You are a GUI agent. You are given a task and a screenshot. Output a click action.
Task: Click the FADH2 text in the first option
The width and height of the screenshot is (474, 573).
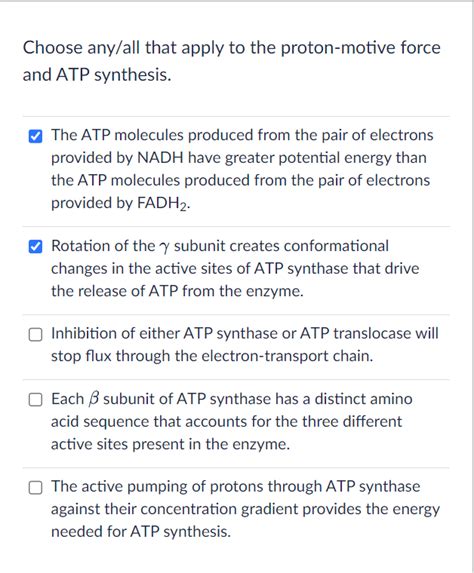coord(163,204)
